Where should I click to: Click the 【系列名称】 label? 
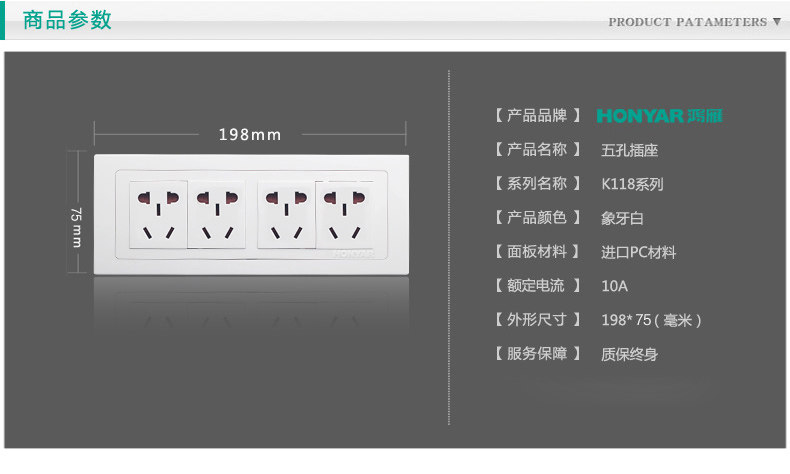537,183
